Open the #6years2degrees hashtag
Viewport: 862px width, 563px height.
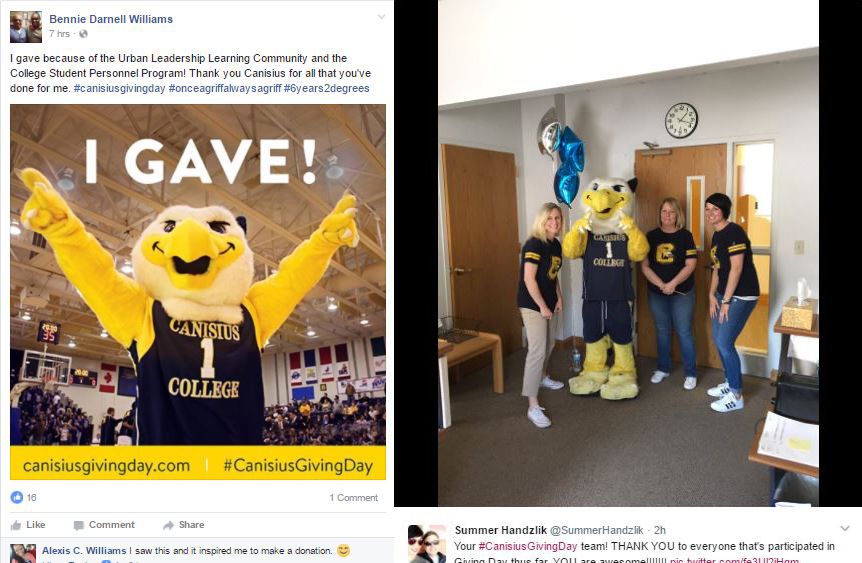[327, 89]
